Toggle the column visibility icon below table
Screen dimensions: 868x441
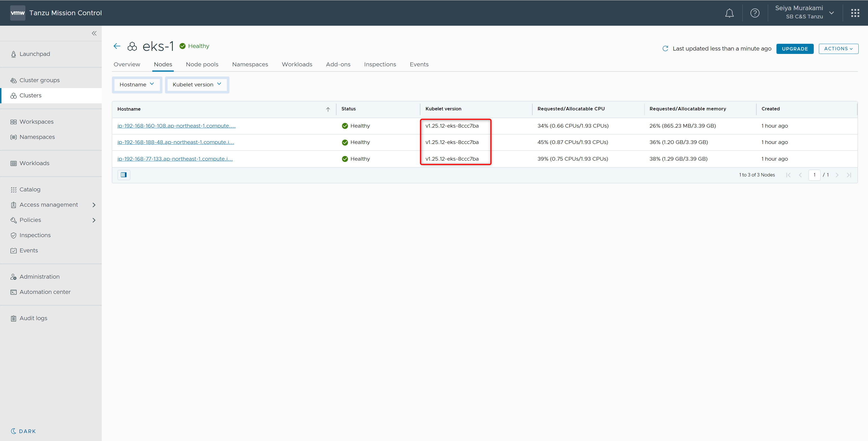point(124,175)
